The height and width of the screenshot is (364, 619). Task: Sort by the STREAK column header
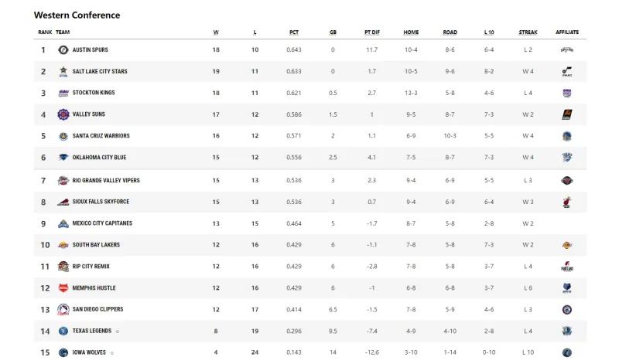[528, 32]
